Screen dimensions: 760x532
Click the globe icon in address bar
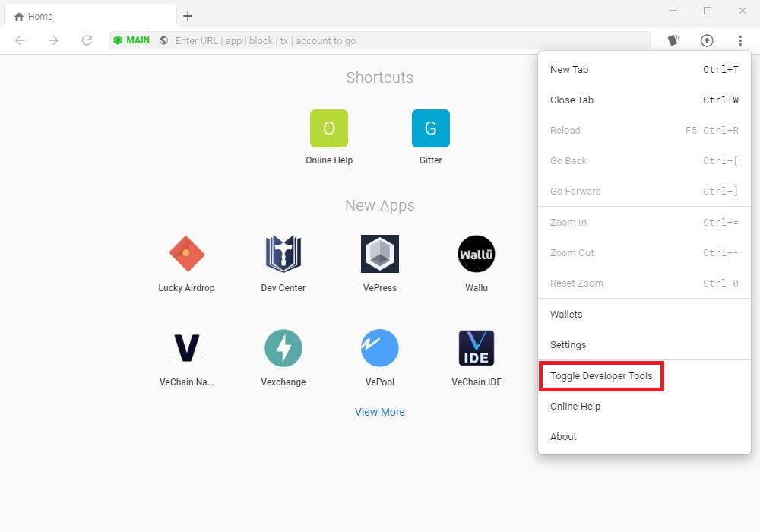click(x=164, y=41)
